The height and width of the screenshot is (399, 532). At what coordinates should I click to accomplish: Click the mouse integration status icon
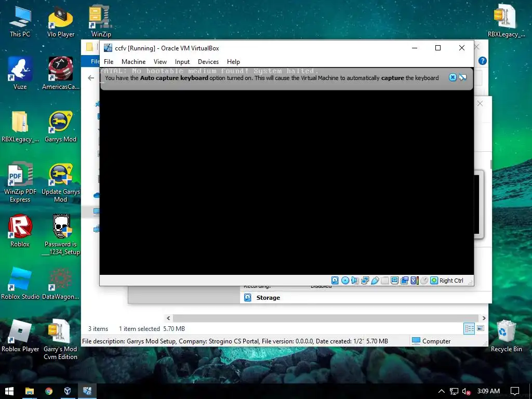click(x=424, y=280)
